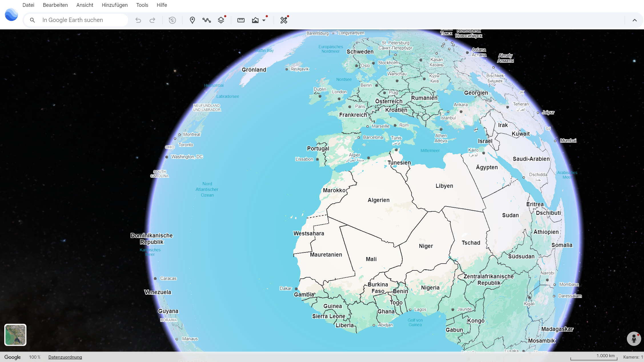Image resolution: width=644 pixels, height=362 pixels.
Task: Undo the last action
Action: tap(138, 20)
